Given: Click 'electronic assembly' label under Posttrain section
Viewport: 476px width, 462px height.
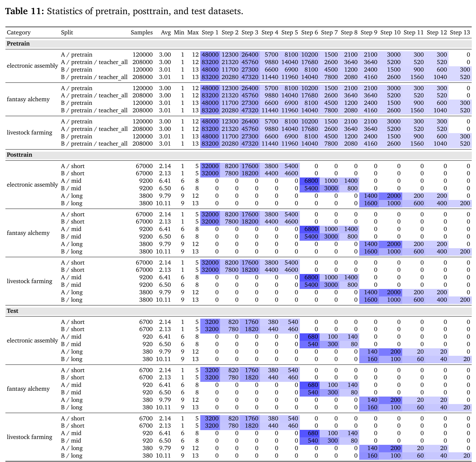Looking at the screenshot, I should [32, 185].
